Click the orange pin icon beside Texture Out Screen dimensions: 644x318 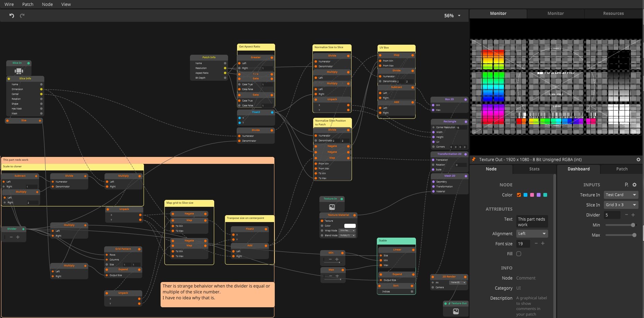click(x=474, y=159)
